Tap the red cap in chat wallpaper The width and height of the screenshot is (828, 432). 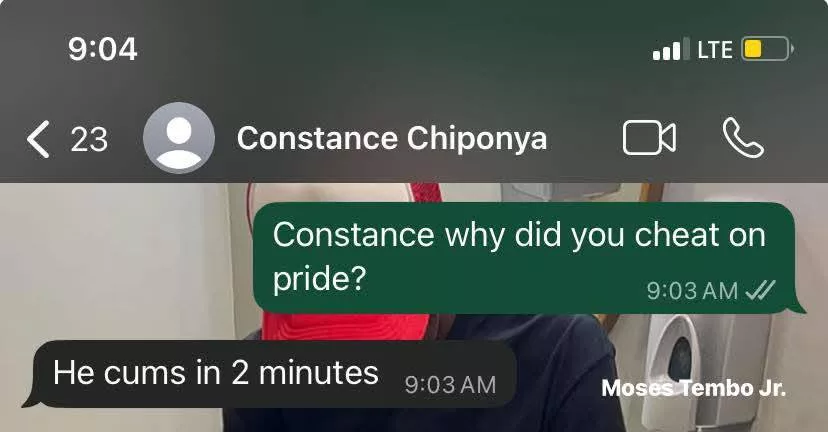click(x=346, y=326)
